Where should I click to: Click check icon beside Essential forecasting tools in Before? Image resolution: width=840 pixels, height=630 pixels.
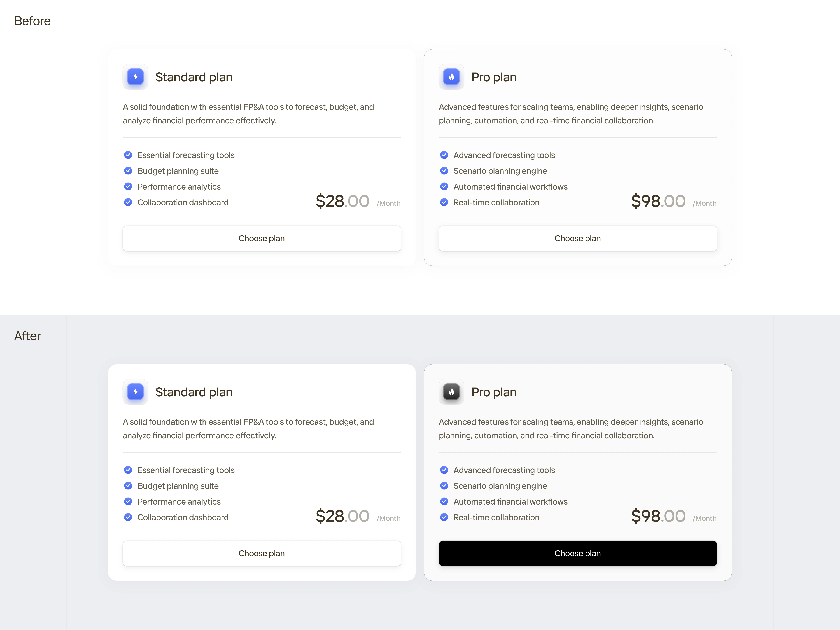pyautogui.click(x=128, y=155)
